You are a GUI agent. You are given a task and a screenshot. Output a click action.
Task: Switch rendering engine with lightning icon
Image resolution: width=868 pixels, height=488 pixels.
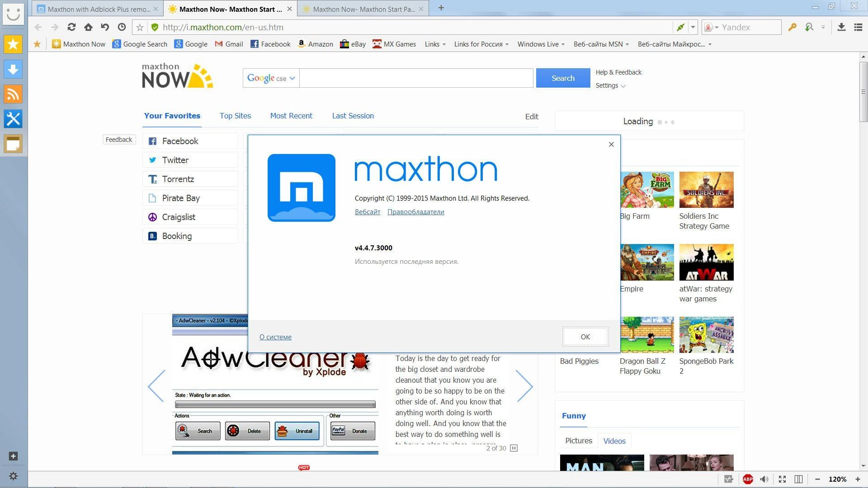pyautogui.click(x=680, y=27)
